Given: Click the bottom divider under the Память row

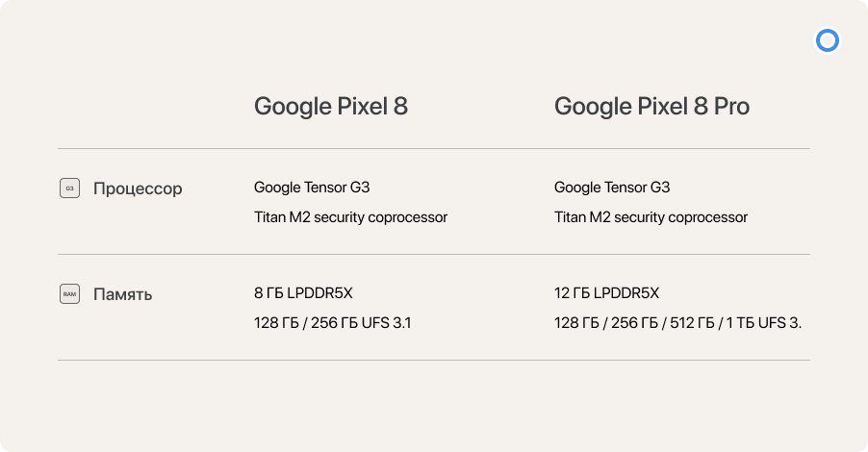Looking at the screenshot, I should (x=434, y=361).
